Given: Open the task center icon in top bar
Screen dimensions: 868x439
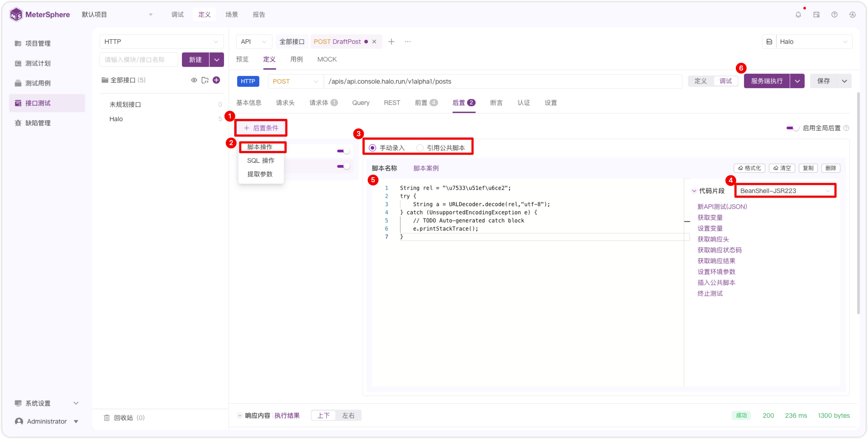Looking at the screenshot, I should 816,14.
